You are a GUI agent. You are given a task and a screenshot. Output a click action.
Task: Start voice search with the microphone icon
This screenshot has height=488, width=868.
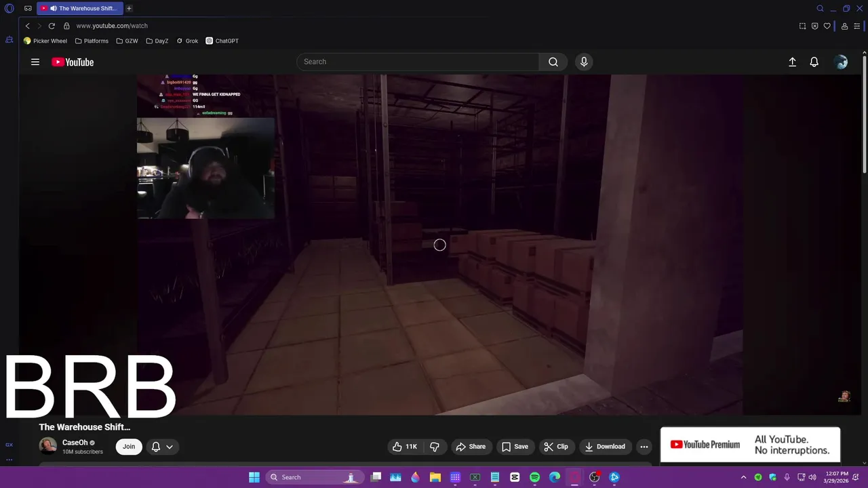pos(584,62)
